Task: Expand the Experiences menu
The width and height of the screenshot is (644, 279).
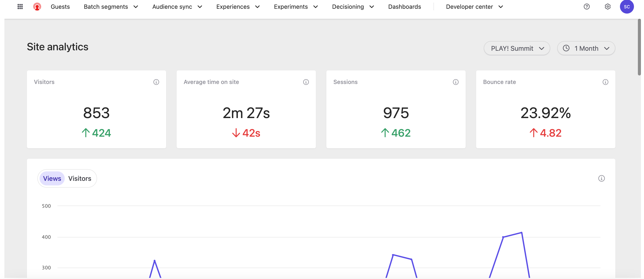Action: click(238, 7)
